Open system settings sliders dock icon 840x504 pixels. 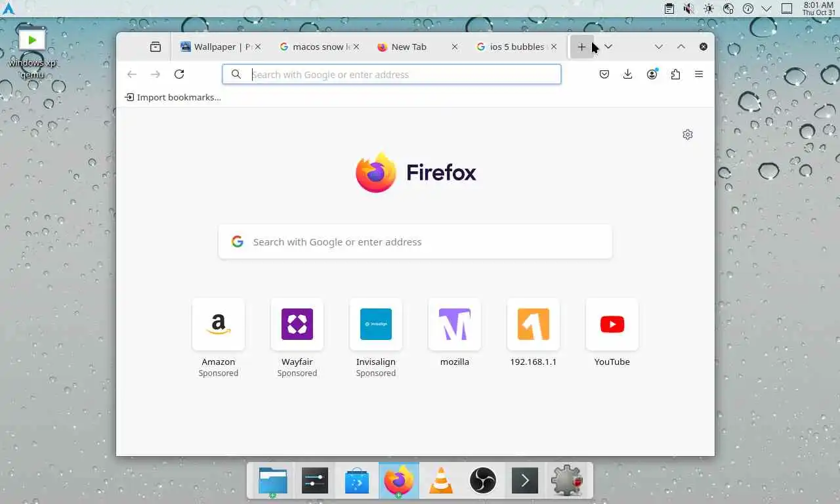coord(315,481)
